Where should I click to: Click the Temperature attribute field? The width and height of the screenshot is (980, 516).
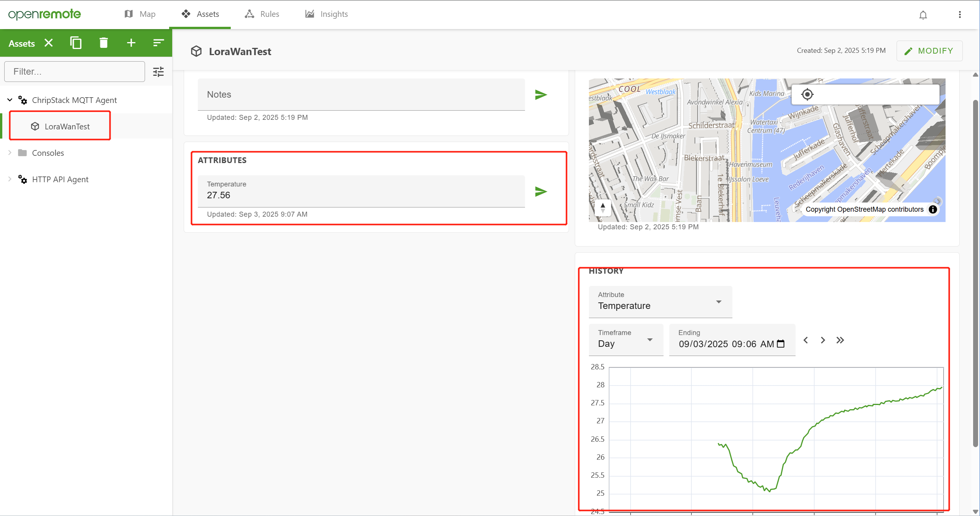coord(361,191)
